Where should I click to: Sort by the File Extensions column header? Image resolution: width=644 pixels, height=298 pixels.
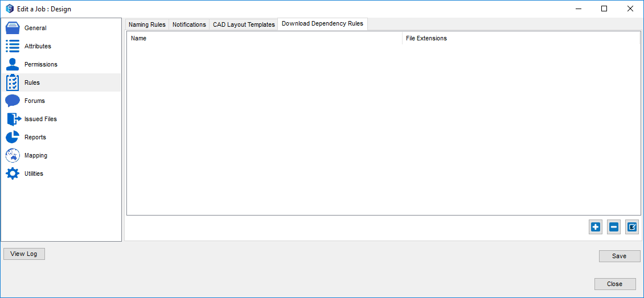(x=520, y=38)
